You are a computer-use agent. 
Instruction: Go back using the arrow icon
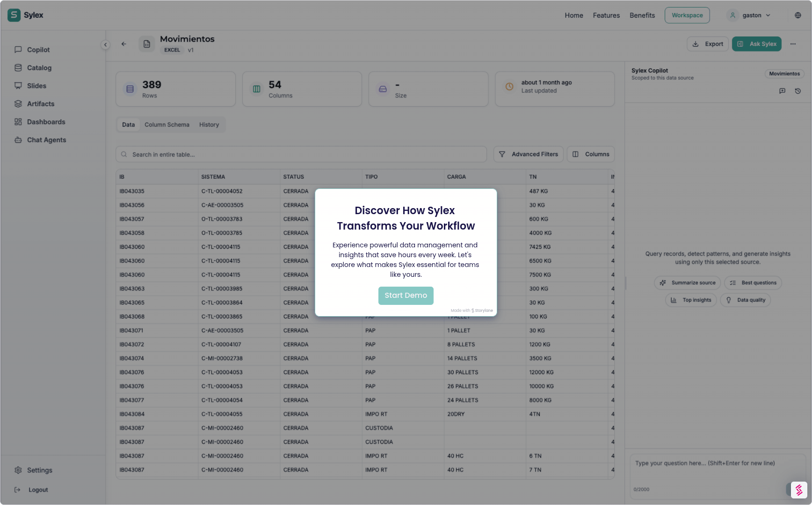pyautogui.click(x=124, y=44)
